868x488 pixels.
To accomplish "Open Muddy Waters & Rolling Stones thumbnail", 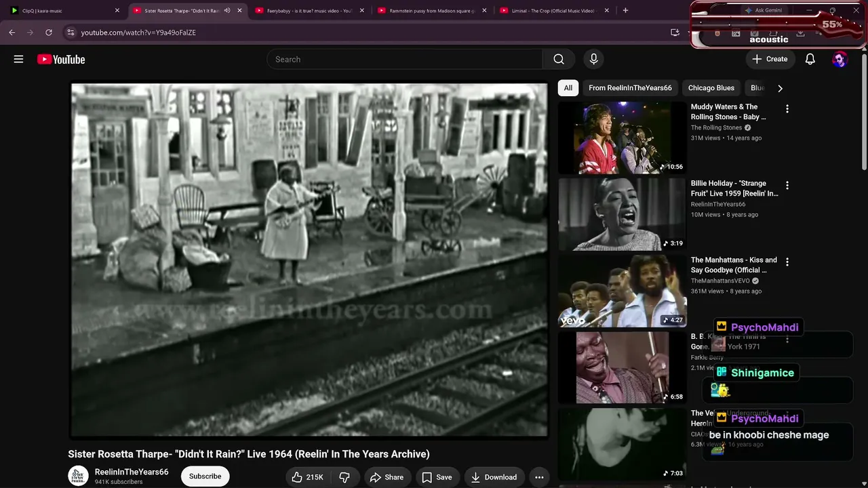I will click(622, 138).
